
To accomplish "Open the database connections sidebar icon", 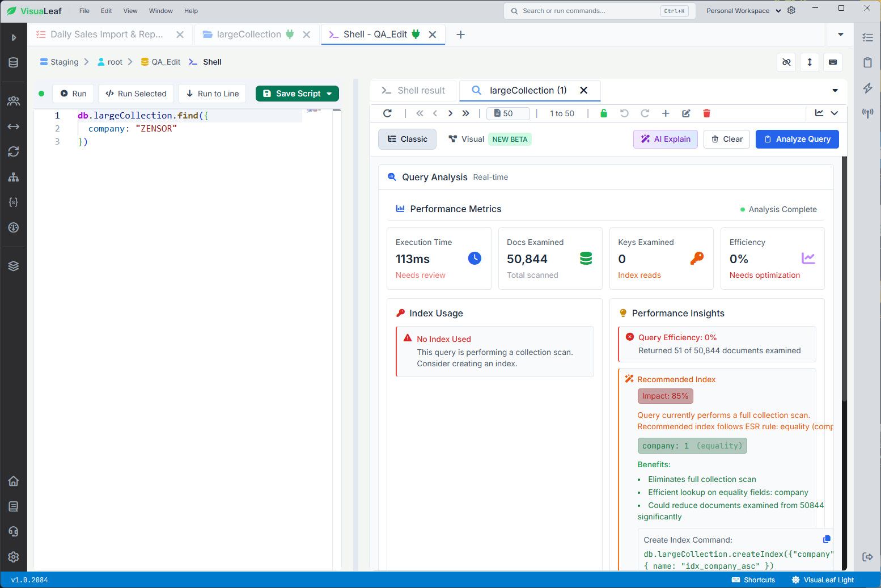I will click(x=14, y=62).
